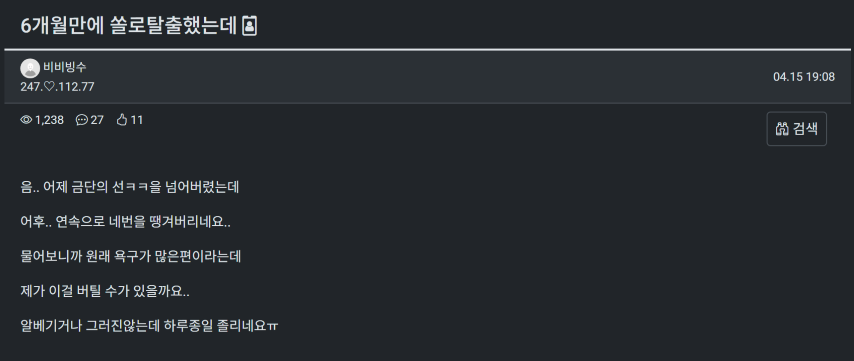Click the comment bubble icon
The width and height of the screenshot is (854, 361).
coord(82,120)
